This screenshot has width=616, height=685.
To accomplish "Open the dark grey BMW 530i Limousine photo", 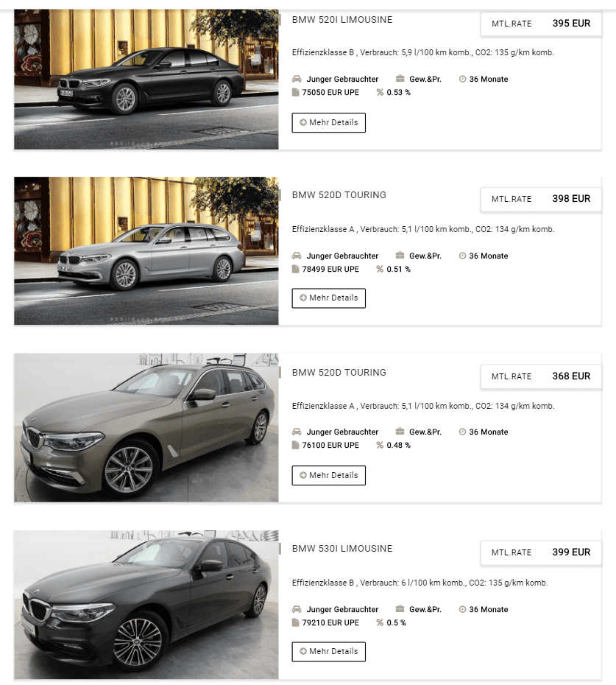I will (x=146, y=605).
